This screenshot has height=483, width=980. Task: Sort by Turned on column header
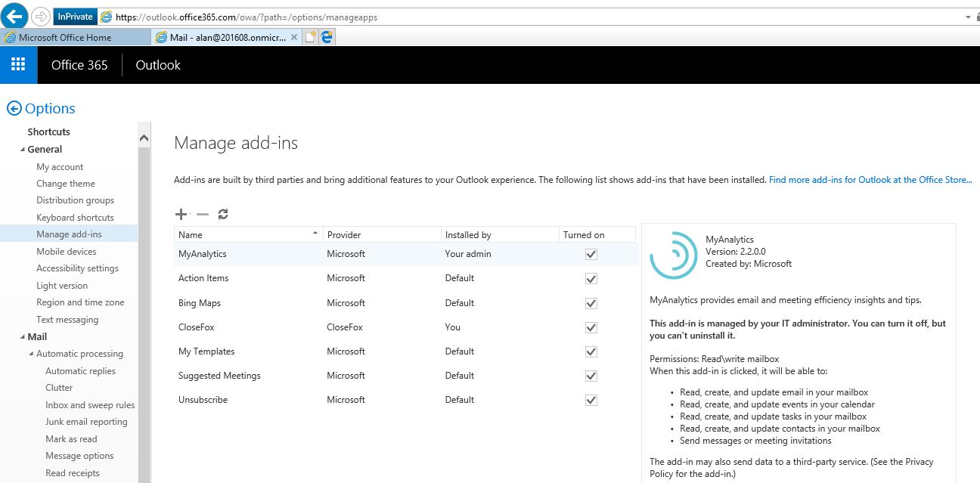(x=597, y=234)
